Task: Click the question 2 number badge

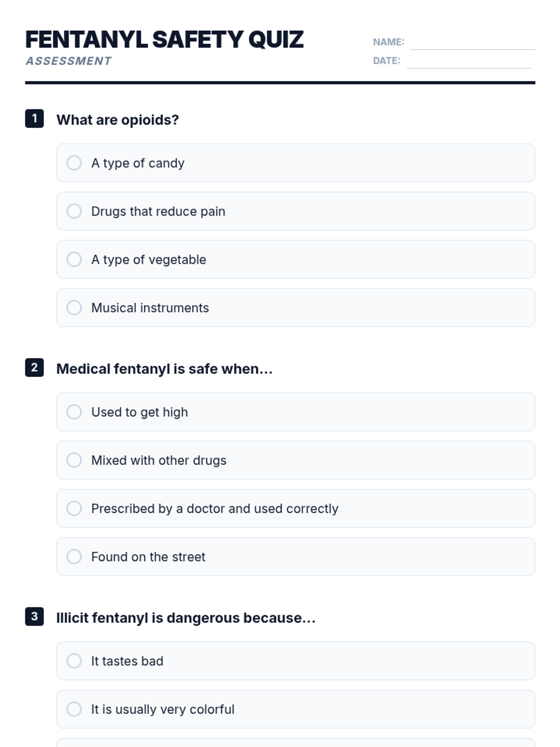Action: 35,368
